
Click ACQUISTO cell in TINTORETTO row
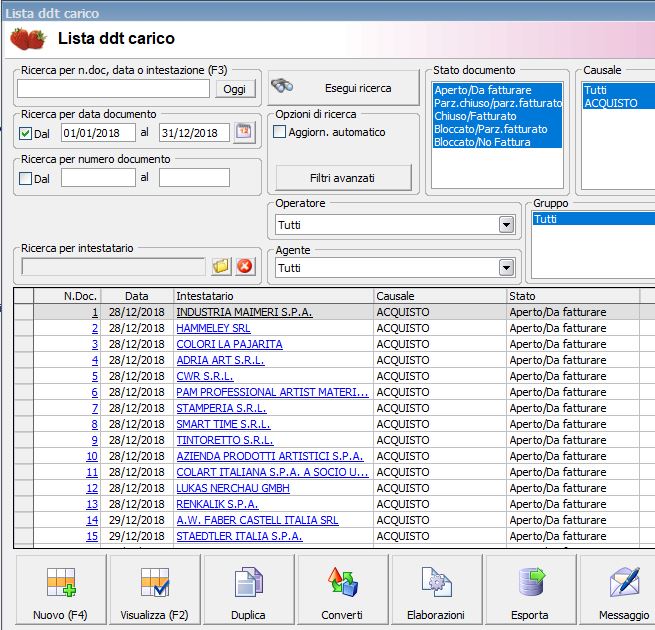(440, 440)
